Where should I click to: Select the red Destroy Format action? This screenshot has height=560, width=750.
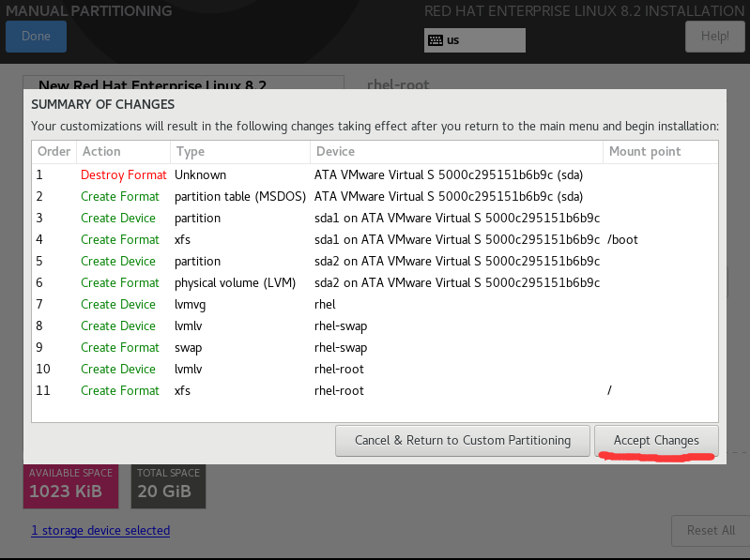123,174
